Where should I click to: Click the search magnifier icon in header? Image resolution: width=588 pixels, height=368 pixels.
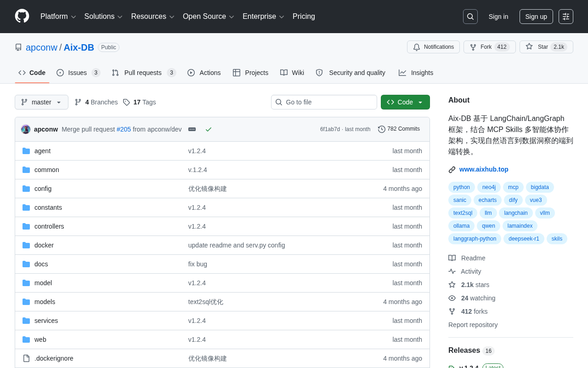coord(470,17)
